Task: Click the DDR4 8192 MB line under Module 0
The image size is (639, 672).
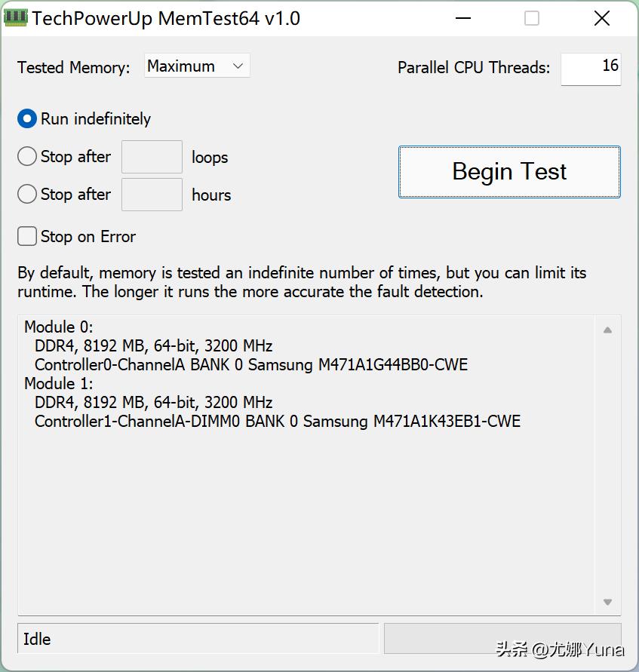Action: tap(153, 346)
